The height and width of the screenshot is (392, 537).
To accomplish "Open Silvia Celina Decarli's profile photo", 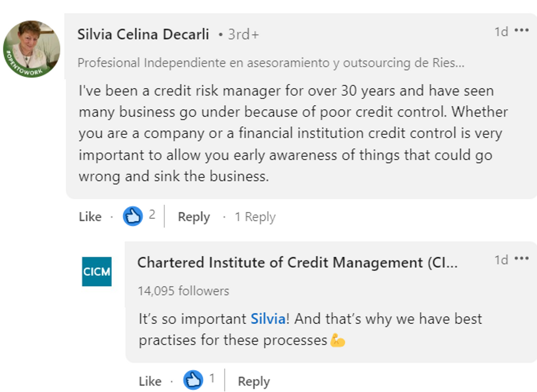I will (x=32, y=49).
